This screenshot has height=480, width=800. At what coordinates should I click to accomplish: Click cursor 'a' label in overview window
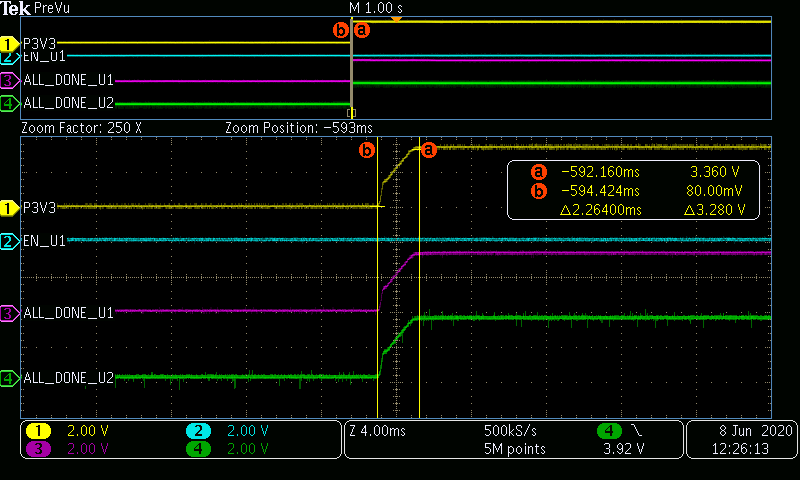coord(361,30)
